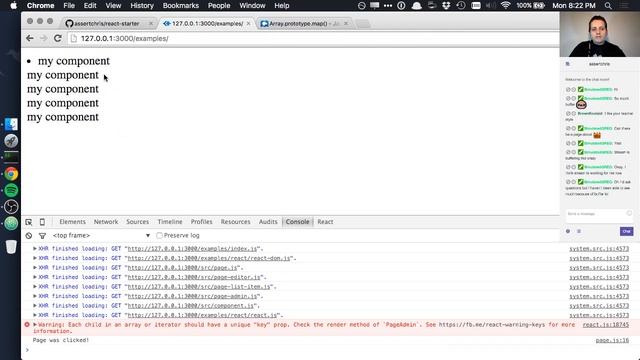Image resolution: width=640 pixels, height=360 pixels.
Task: Open the Launchpad rocket dock icon
Action: point(11,141)
